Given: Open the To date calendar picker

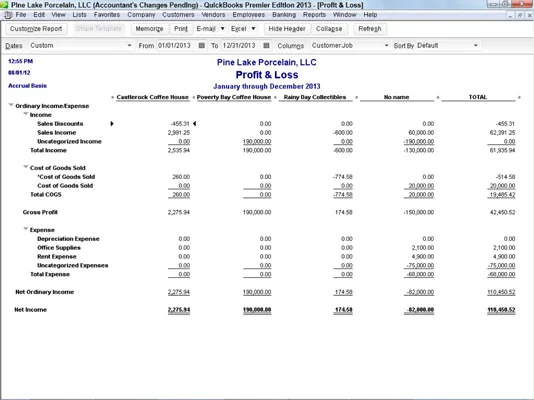Looking at the screenshot, I should [266, 46].
